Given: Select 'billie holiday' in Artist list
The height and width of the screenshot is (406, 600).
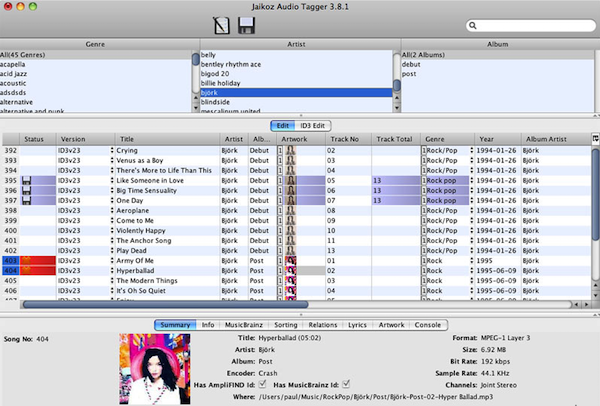Looking at the screenshot, I should (x=222, y=83).
